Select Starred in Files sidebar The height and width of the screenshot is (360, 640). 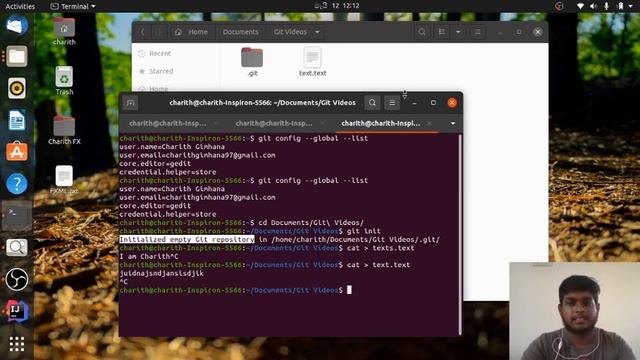point(161,71)
